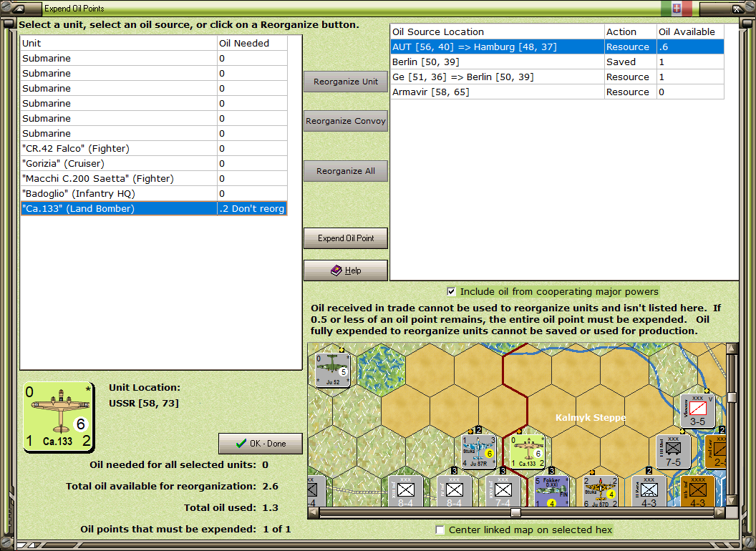Click the map's horizontal scrollbar thumb

pyautogui.click(x=515, y=512)
